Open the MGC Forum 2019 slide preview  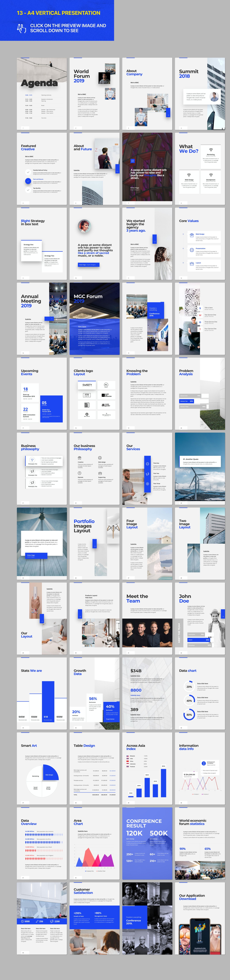[x=94, y=319]
